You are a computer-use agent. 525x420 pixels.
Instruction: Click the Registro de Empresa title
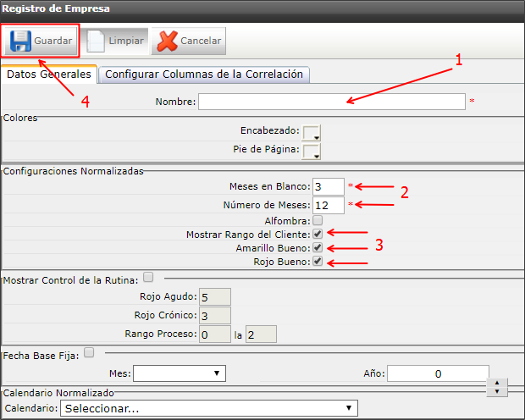[56, 8]
